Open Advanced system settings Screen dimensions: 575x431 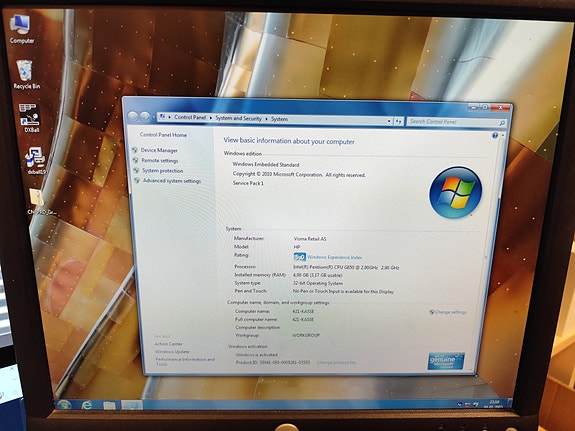pyautogui.click(x=172, y=181)
